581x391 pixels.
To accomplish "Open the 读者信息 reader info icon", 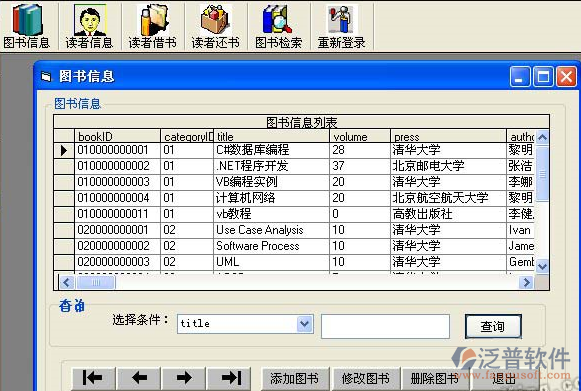I will (x=89, y=26).
